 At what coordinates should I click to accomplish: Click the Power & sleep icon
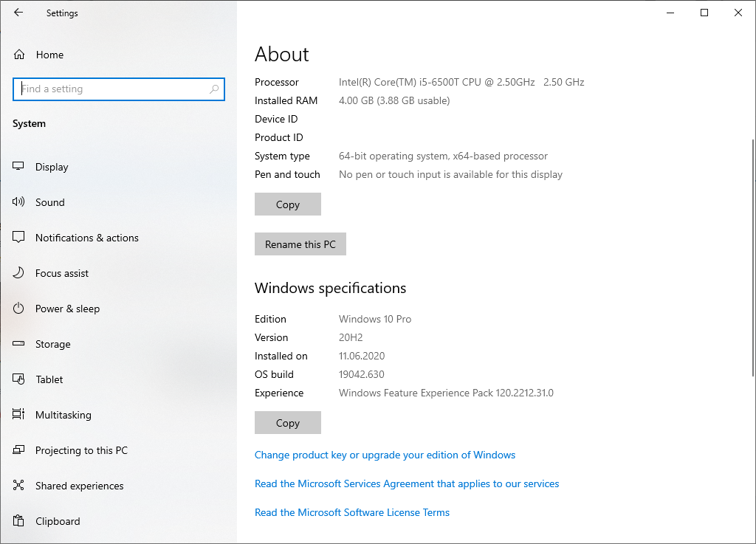(x=18, y=309)
